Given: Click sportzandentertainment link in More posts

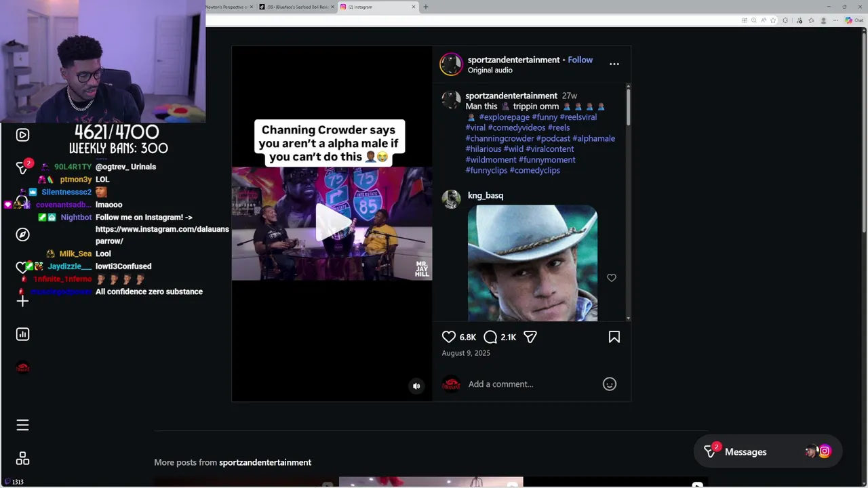Looking at the screenshot, I should click(x=265, y=462).
